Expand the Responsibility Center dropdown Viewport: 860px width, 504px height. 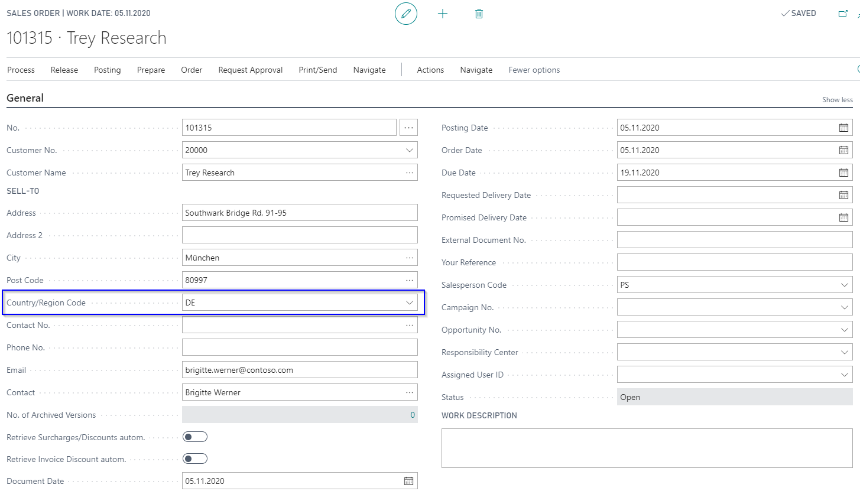[x=845, y=352]
